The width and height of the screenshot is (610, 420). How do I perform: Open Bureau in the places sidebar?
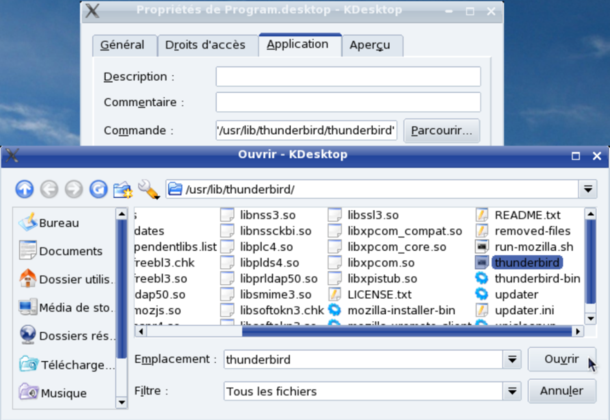58,223
